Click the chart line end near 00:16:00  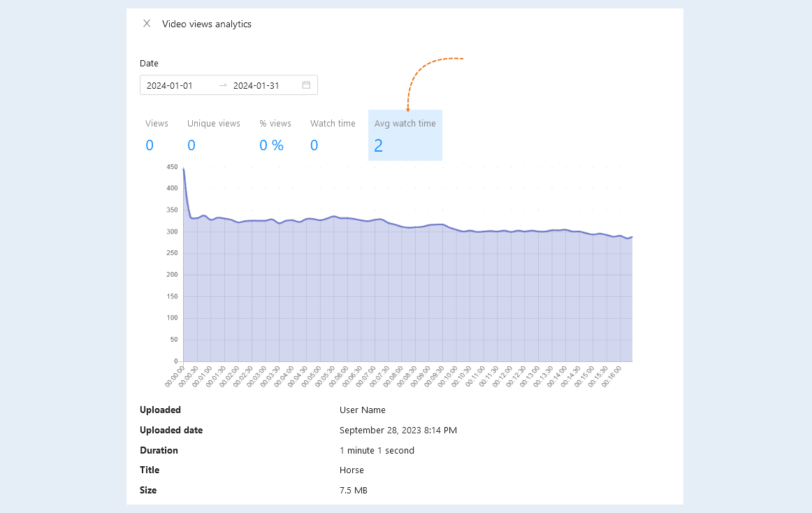632,238
